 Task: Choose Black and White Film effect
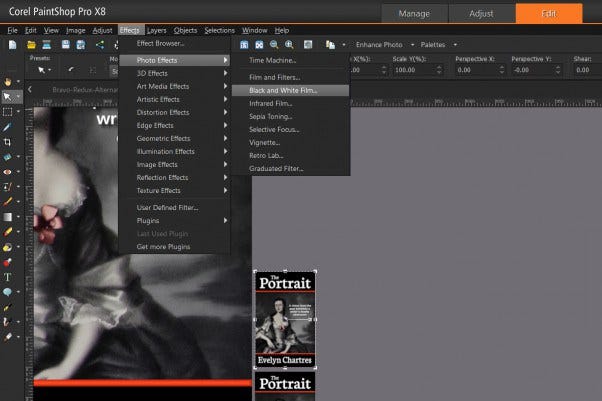[x=284, y=90]
